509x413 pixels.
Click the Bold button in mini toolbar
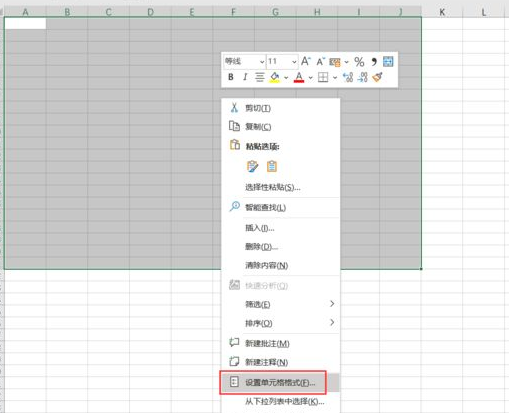click(x=231, y=77)
